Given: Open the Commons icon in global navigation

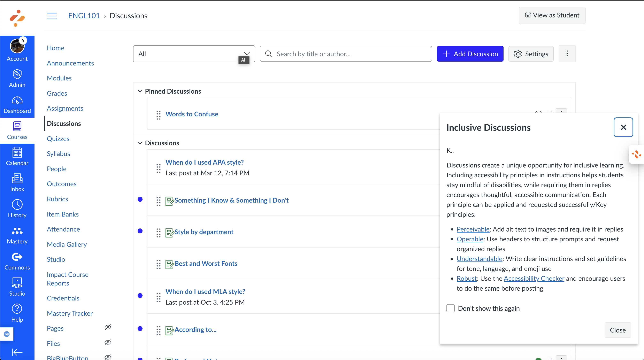Looking at the screenshot, I should coord(17,257).
